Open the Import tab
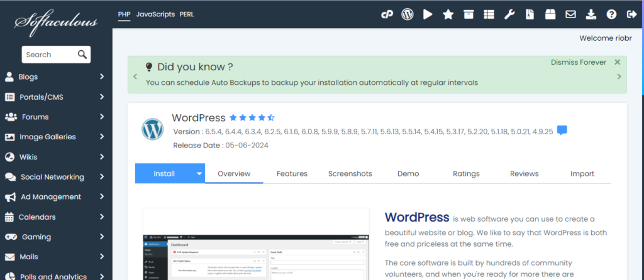 tap(582, 173)
